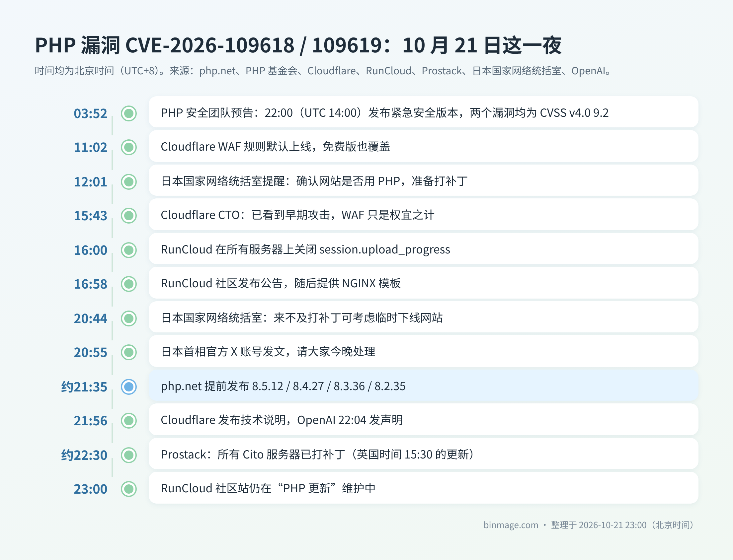Open the PHP 安全团队预告 event card
This screenshot has width=733, height=560.
click(424, 112)
